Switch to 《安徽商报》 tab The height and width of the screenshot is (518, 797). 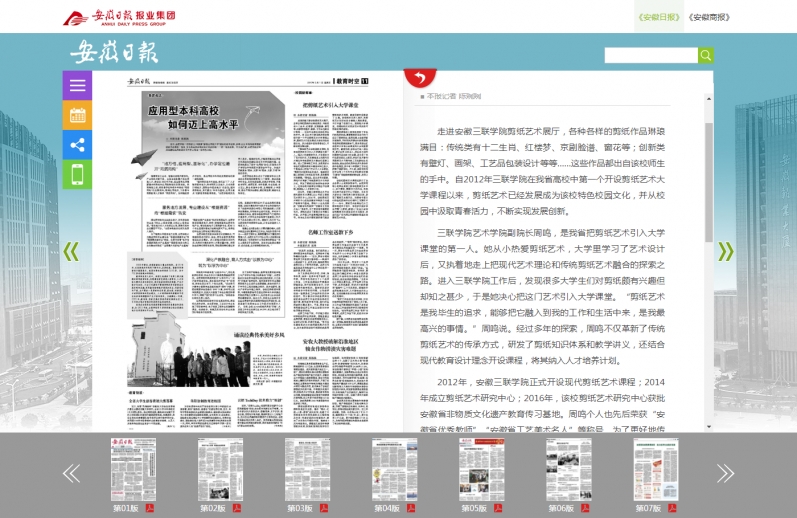[709, 17]
